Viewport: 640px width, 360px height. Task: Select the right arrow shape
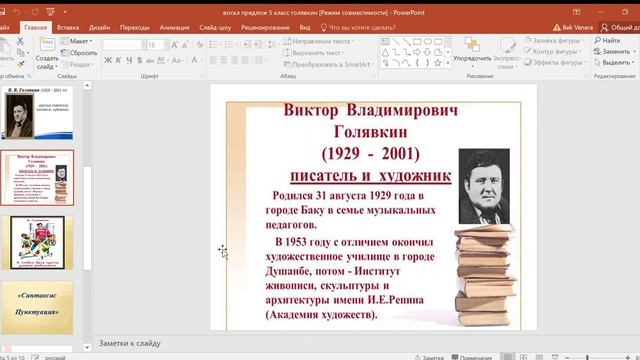point(417,52)
